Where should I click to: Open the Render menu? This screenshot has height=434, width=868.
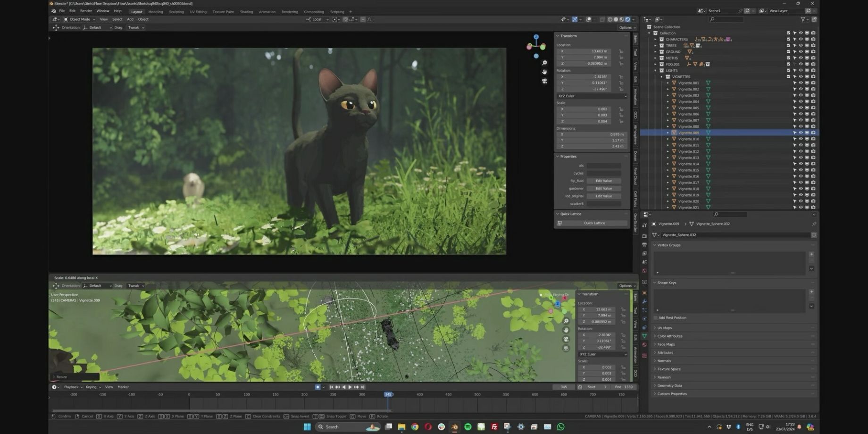(86, 11)
